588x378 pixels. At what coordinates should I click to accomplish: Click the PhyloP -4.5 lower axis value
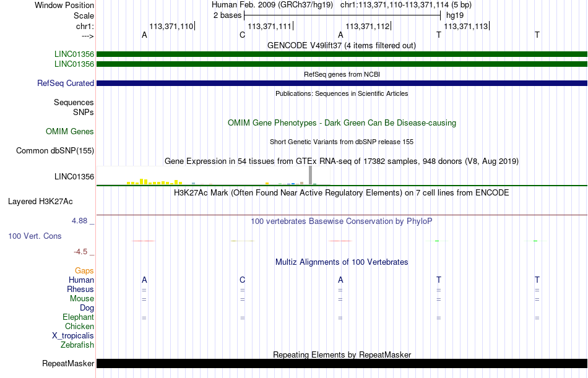click(x=80, y=252)
